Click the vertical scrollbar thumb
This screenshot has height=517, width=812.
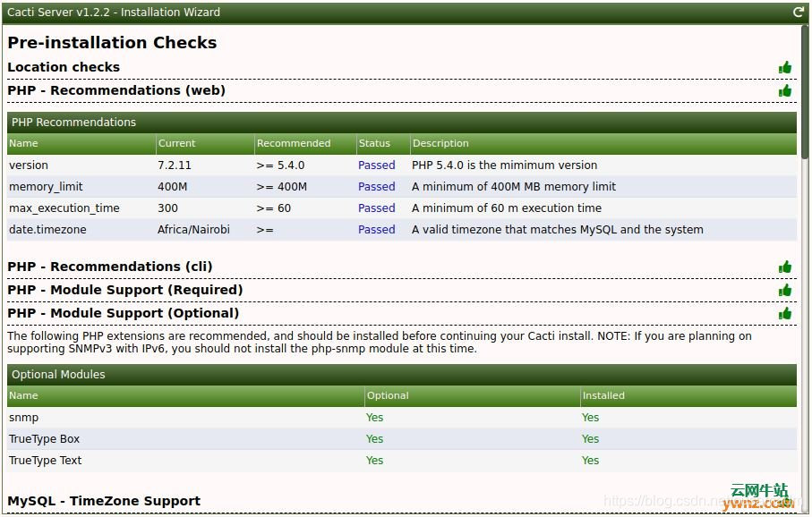(804, 90)
